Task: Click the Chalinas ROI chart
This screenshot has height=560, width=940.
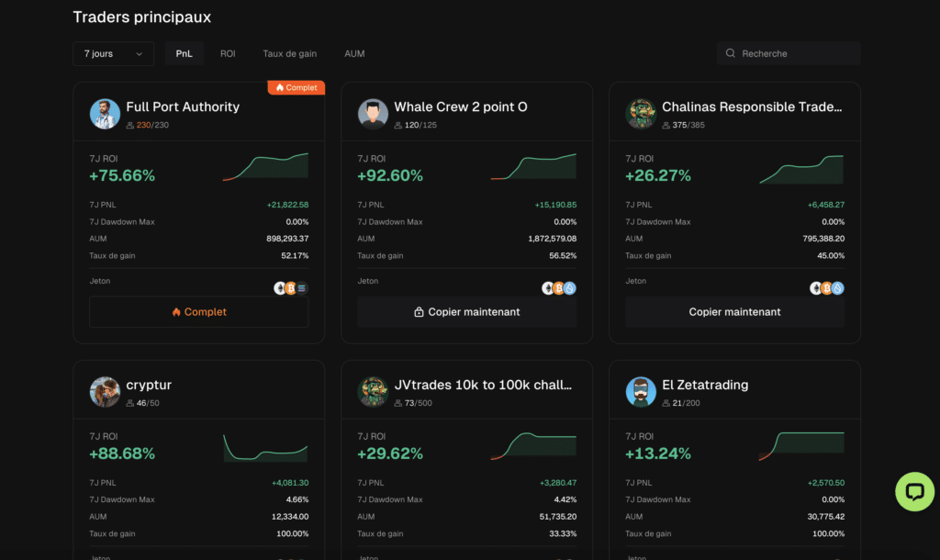Action: [801, 169]
